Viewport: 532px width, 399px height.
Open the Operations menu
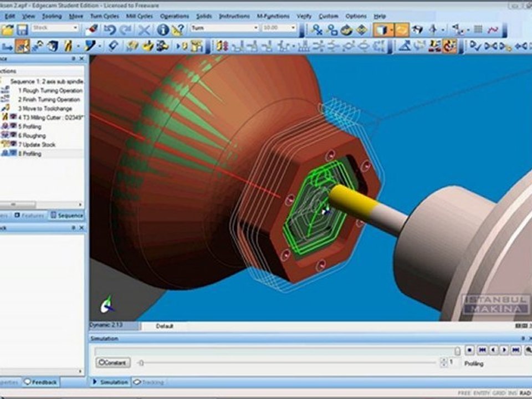(x=175, y=16)
